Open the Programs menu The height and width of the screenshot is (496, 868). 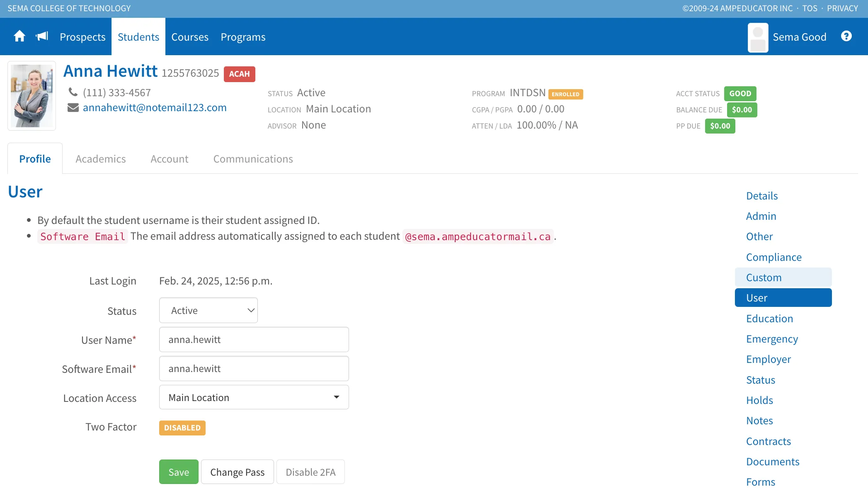[x=243, y=37]
